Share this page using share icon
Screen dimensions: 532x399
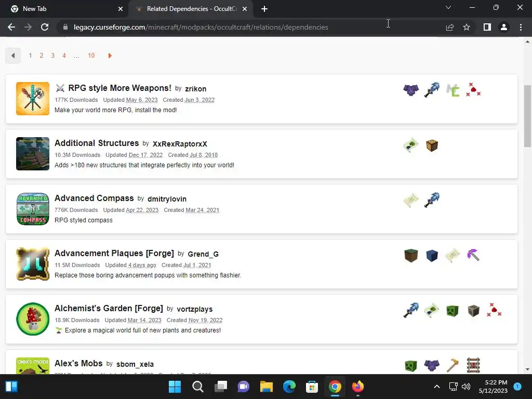(450, 27)
